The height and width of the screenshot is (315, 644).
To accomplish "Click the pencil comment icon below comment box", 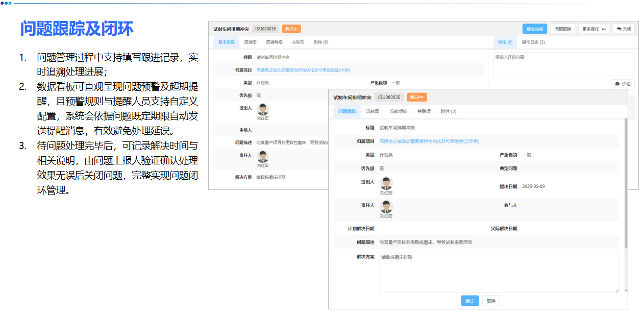I will 617,83.
